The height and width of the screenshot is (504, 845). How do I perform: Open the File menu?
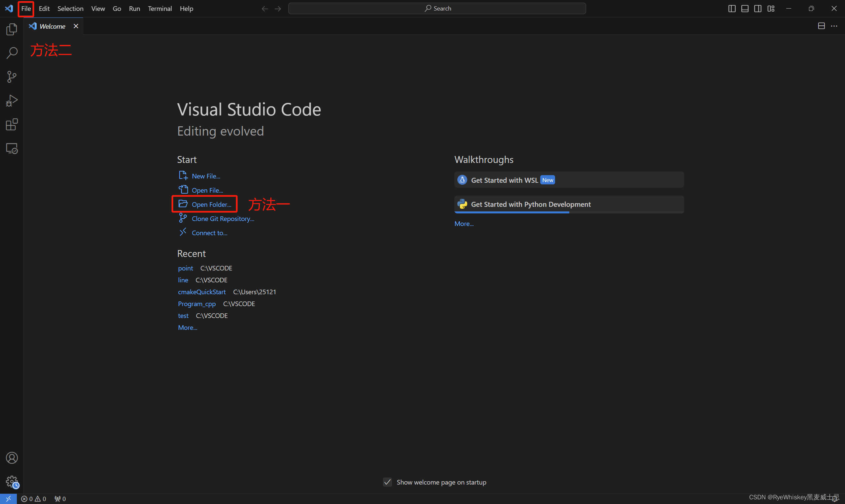click(26, 9)
